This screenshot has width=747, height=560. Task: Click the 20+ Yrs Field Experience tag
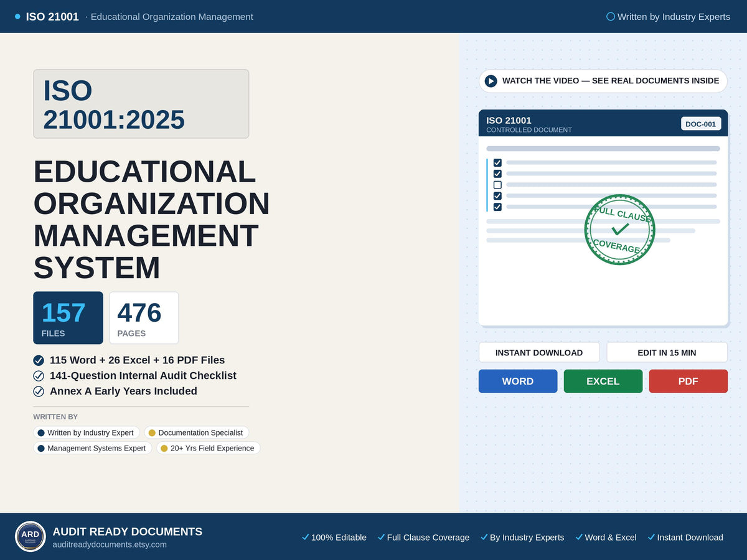(208, 448)
